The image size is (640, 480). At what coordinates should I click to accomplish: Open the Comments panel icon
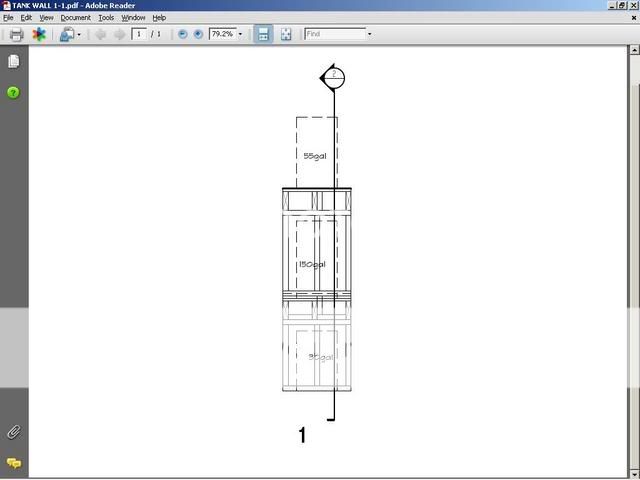coord(13,463)
